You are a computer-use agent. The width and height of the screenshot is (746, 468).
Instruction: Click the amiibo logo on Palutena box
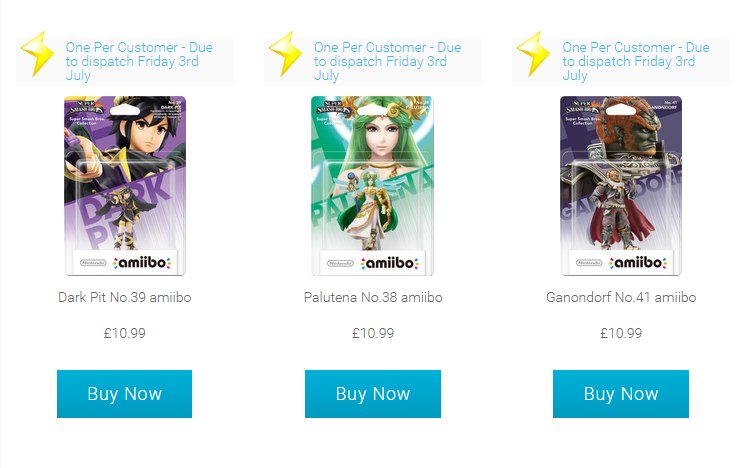[x=390, y=263]
